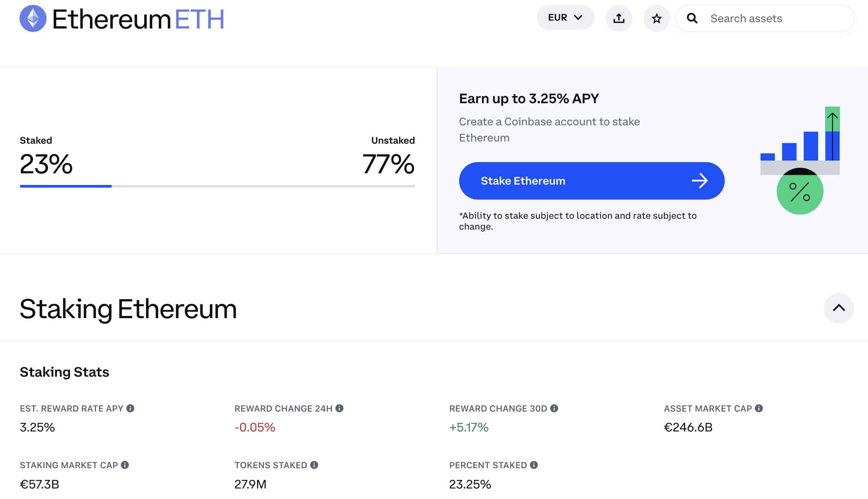The width and height of the screenshot is (868, 499).
Task: Click the star/favorite icon
Action: pos(656,18)
